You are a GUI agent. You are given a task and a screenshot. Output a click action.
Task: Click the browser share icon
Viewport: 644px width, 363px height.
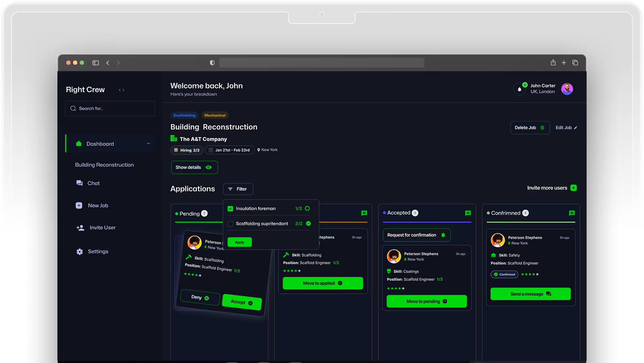click(x=553, y=63)
